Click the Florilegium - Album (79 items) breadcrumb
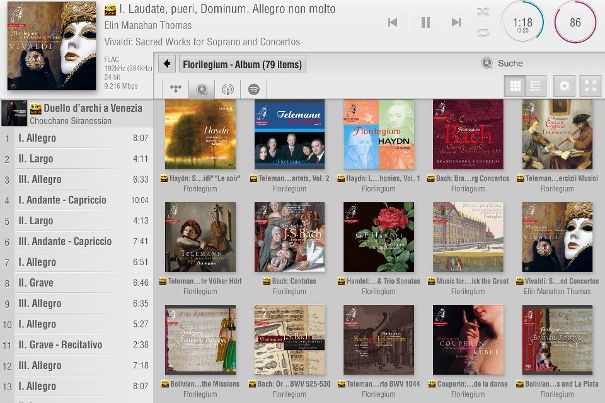 [x=242, y=64]
